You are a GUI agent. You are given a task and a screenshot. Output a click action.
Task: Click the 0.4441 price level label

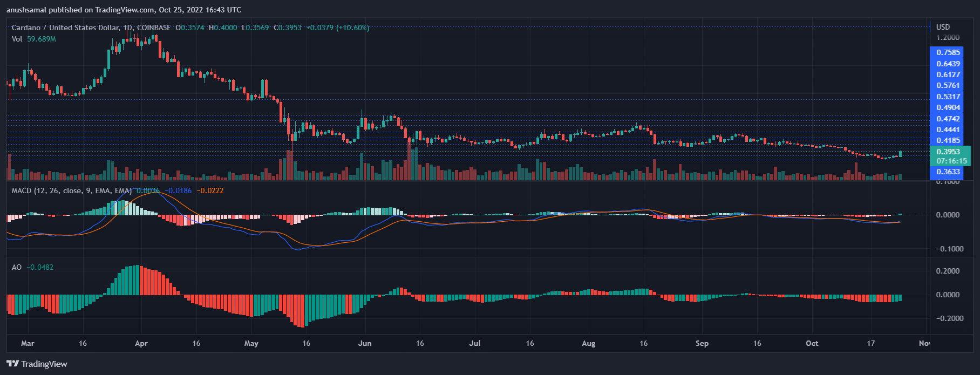[x=948, y=129]
